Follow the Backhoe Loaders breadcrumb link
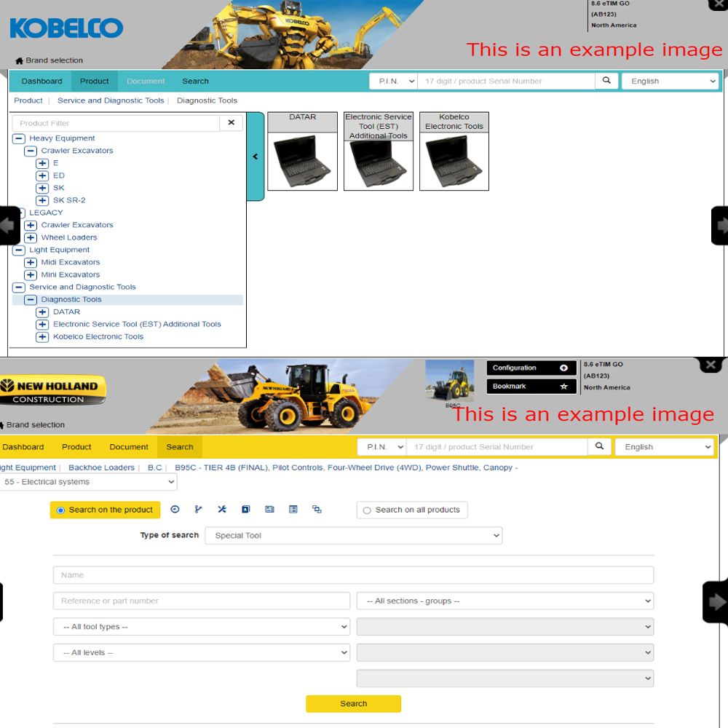This screenshot has height=728, width=728. point(101,467)
